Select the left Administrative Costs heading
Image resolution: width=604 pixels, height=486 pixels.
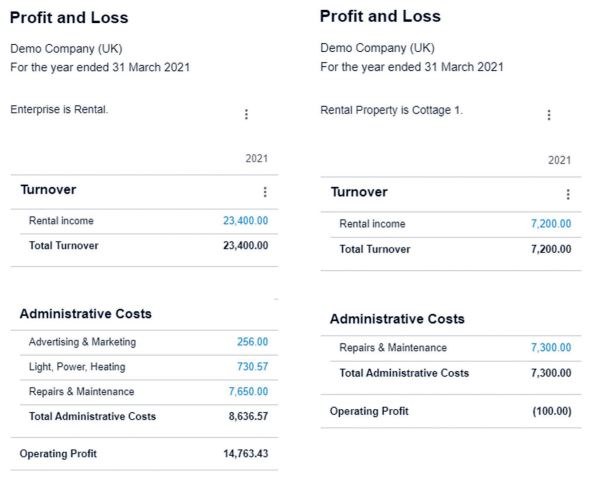[86, 314]
